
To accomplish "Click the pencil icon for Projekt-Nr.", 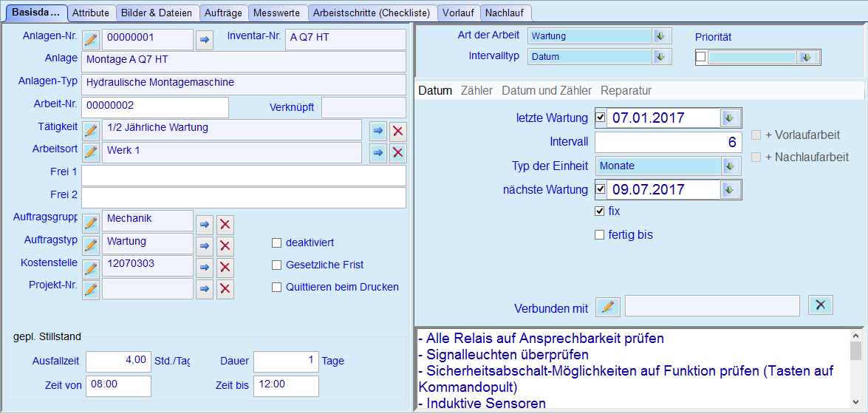I will tap(91, 289).
